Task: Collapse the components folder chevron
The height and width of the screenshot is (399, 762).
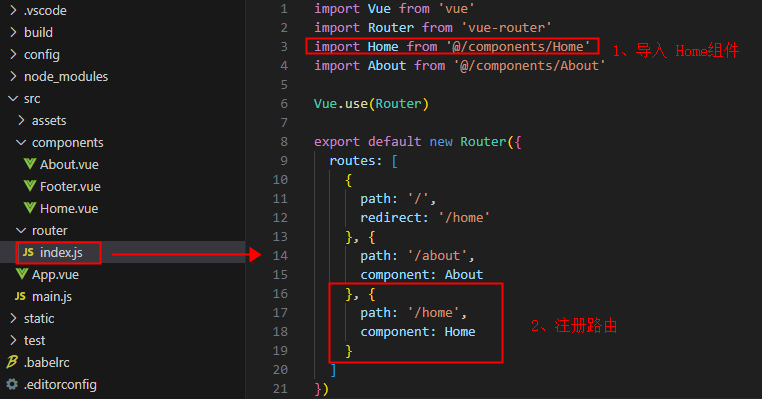Action: 21,142
